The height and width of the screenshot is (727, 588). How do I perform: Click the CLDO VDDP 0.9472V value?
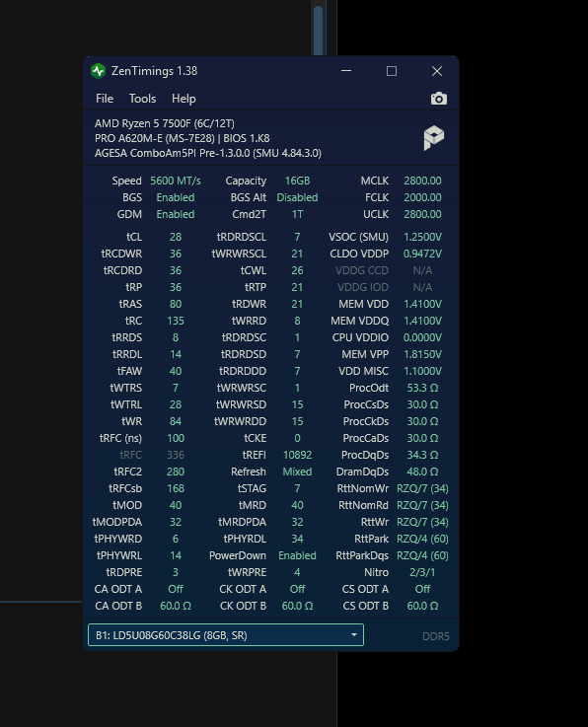pyautogui.click(x=422, y=254)
